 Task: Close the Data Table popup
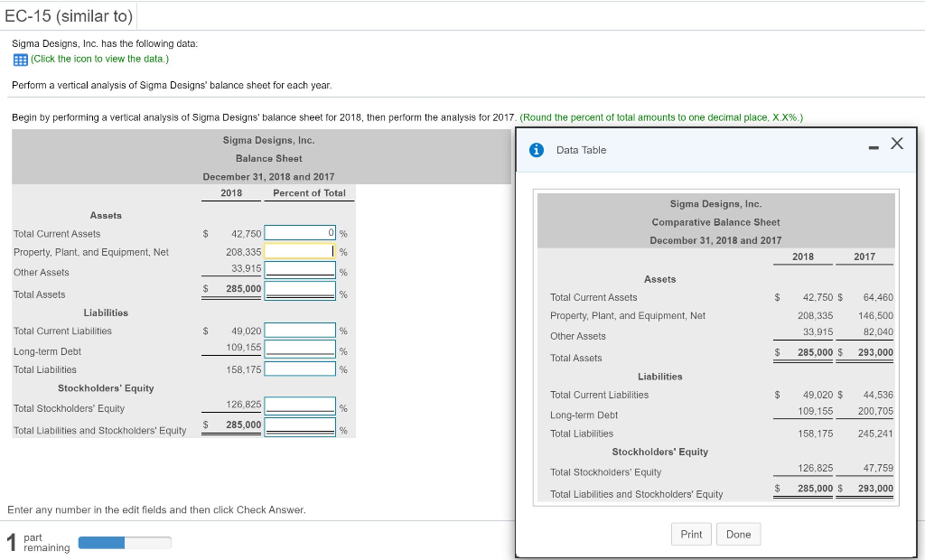click(897, 144)
